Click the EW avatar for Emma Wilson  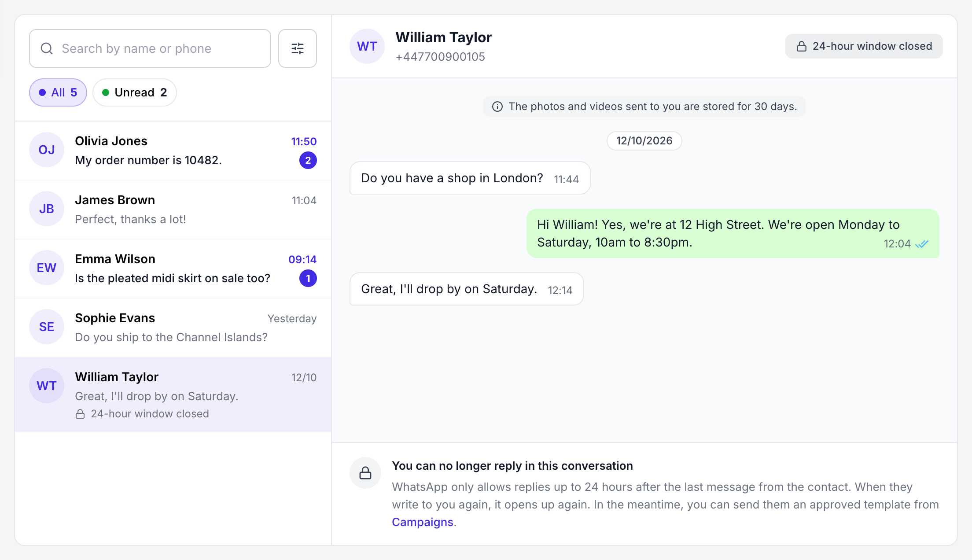pyautogui.click(x=47, y=268)
